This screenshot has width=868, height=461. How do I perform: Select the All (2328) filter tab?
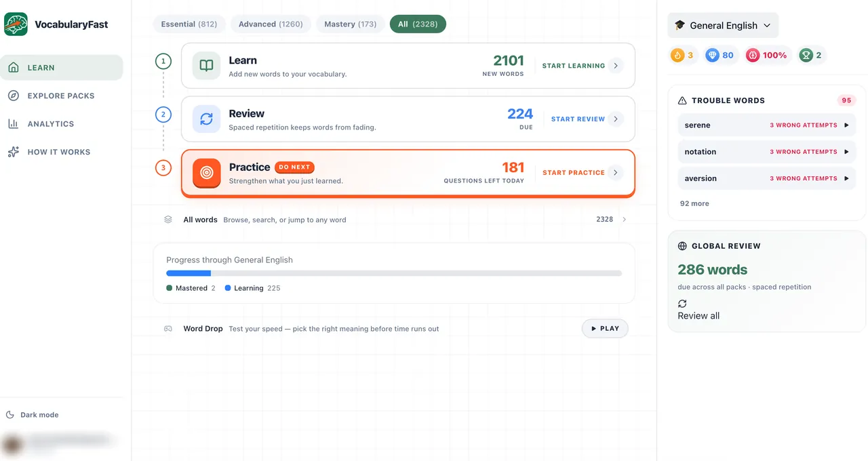click(x=418, y=24)
